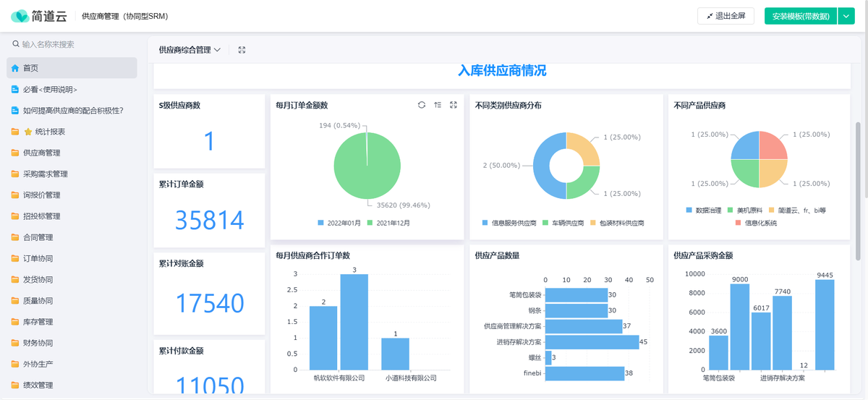Screen dimensions: 868x400
Task: Expand the 采购需求管理 folder
Action: (x=72, y=174)
